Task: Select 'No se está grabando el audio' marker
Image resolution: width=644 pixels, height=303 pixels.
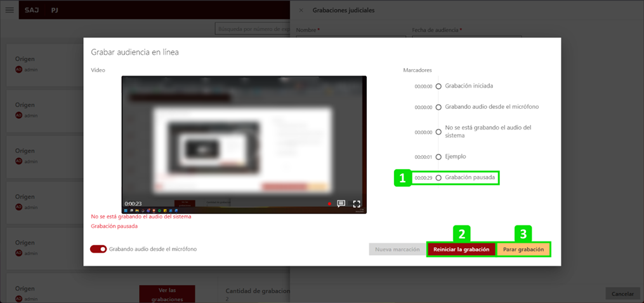Action: click(438, 132)
